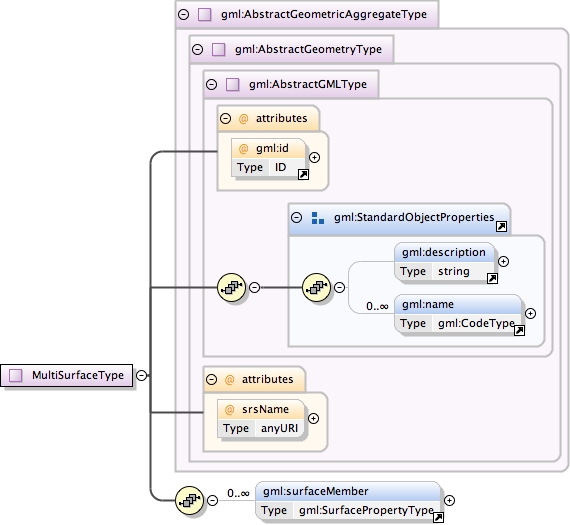570x525 pixels.
Task: Open the gml:description type reference arrow
Action: pyautogui.click(x=492, y=278)
